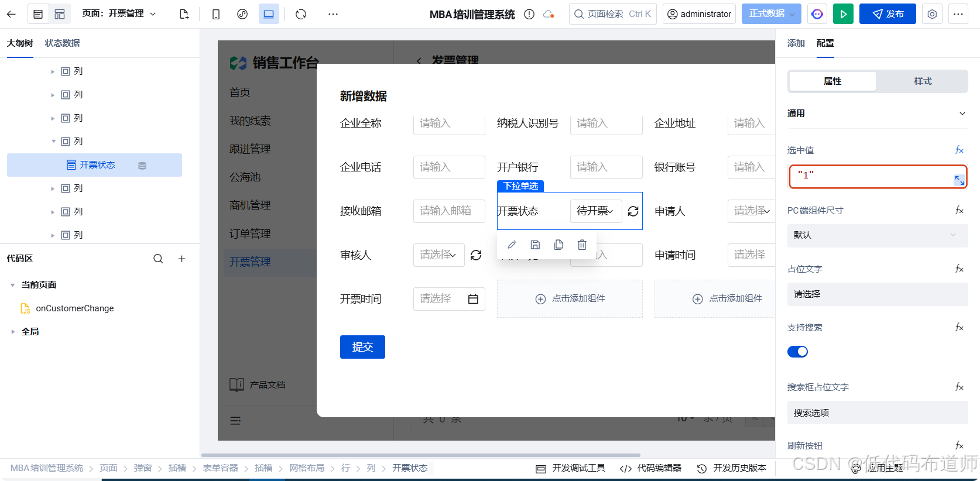This screenshot has height=481, width=980.
Task: Open the 开票状态 待开票 dropdown
Action: click(596, 211)
